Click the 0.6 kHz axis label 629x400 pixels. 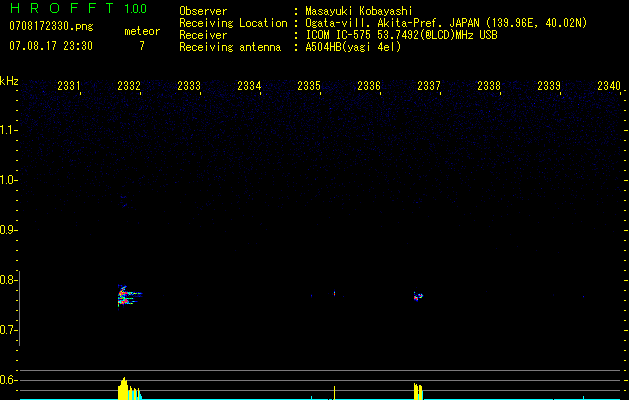(x=8, y=380)
